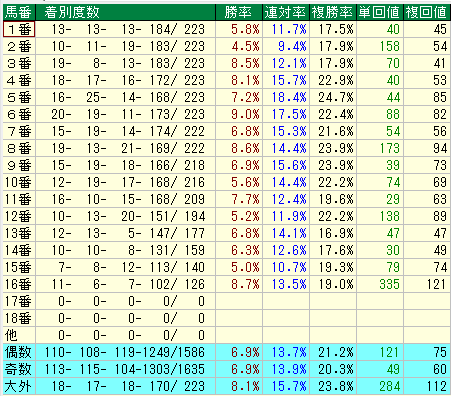Image resolution: width=451 pixels, height=396 pixels.
Task: Click the 110- 108- 119-1249/1586 record cell
Action: point(125,352)
